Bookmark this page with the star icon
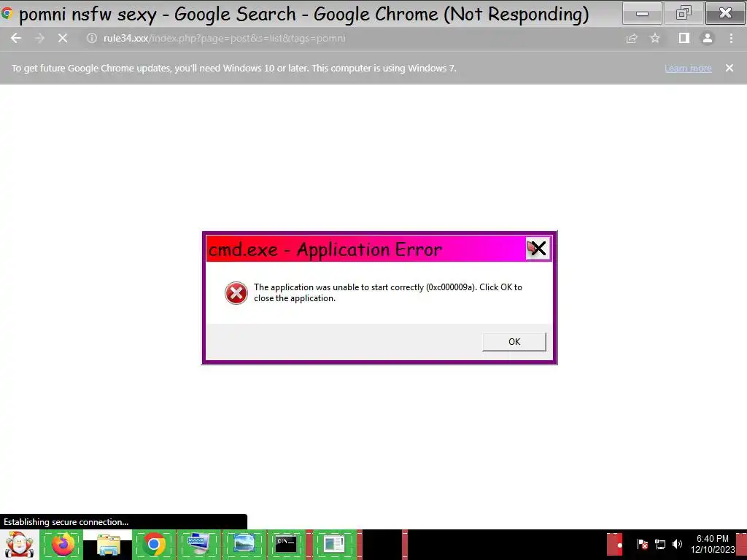 click(x=655, y=39)
